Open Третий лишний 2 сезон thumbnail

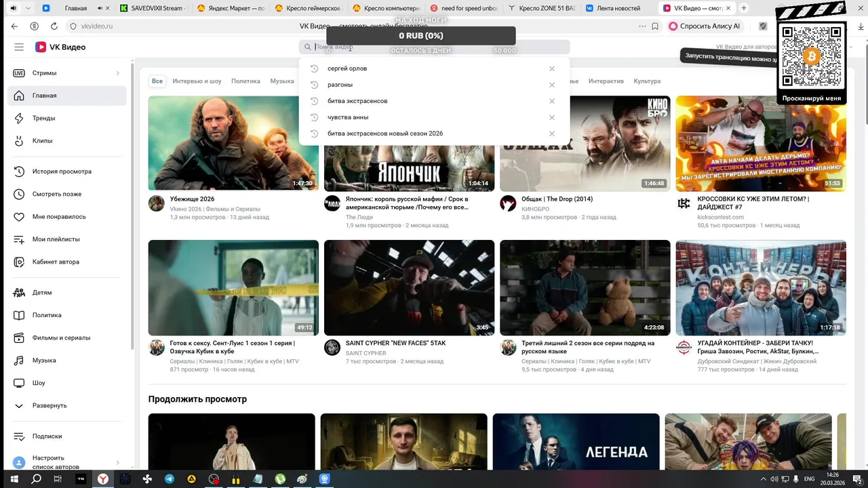pyautogui.click(x=585, y=287)
